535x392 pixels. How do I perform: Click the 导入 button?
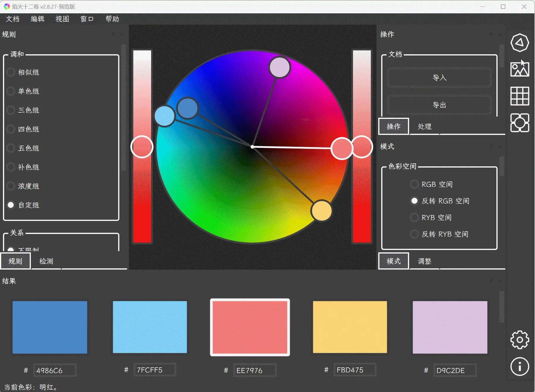439,78
